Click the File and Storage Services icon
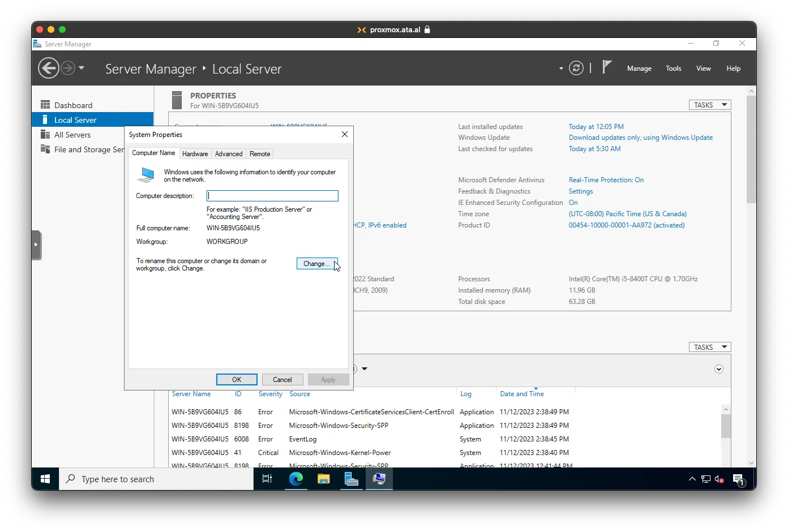 [45, 149]
